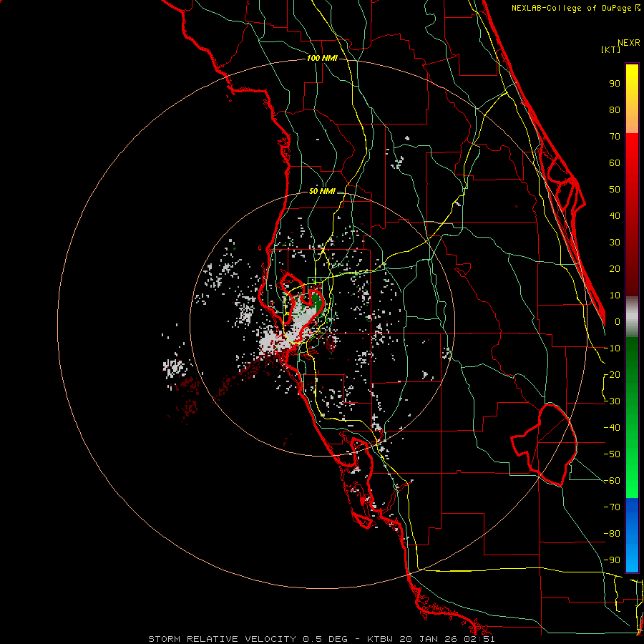The width and height of the screenshot is (644, 644).
Task: Select the -80 knot scale label
Action: click(x=612, y=534)
